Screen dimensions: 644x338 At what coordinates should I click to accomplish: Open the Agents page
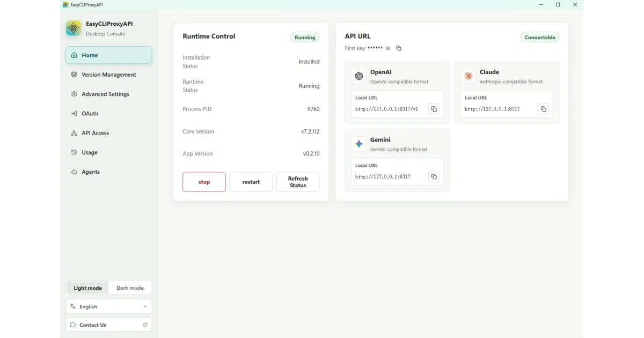[109, 172]
